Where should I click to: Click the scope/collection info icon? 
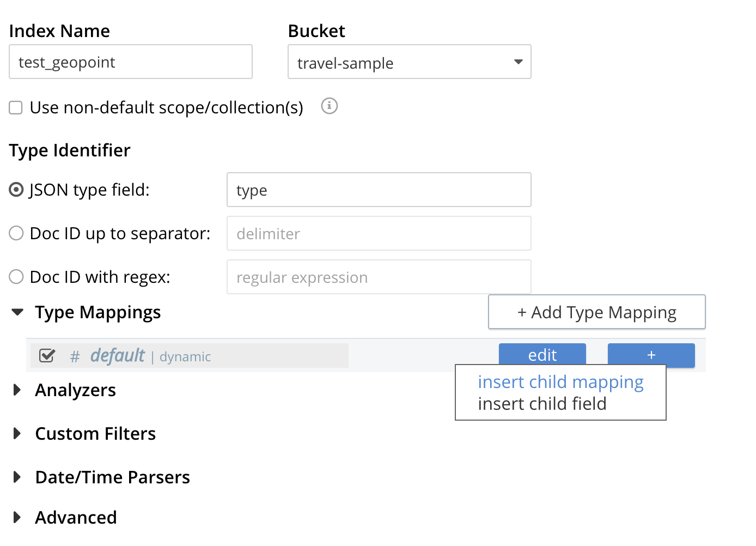point(329,106)
